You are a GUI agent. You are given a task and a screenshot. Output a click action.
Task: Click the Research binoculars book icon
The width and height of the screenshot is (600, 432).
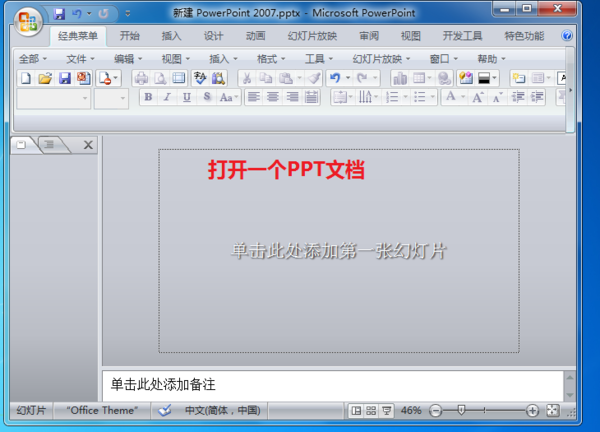218,78
